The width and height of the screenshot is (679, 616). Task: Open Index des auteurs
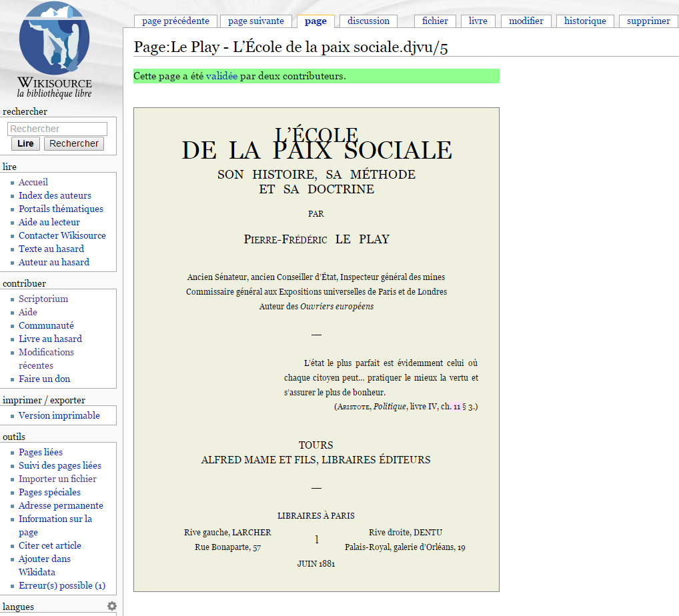pyautogui.click(x=55, y=195)
